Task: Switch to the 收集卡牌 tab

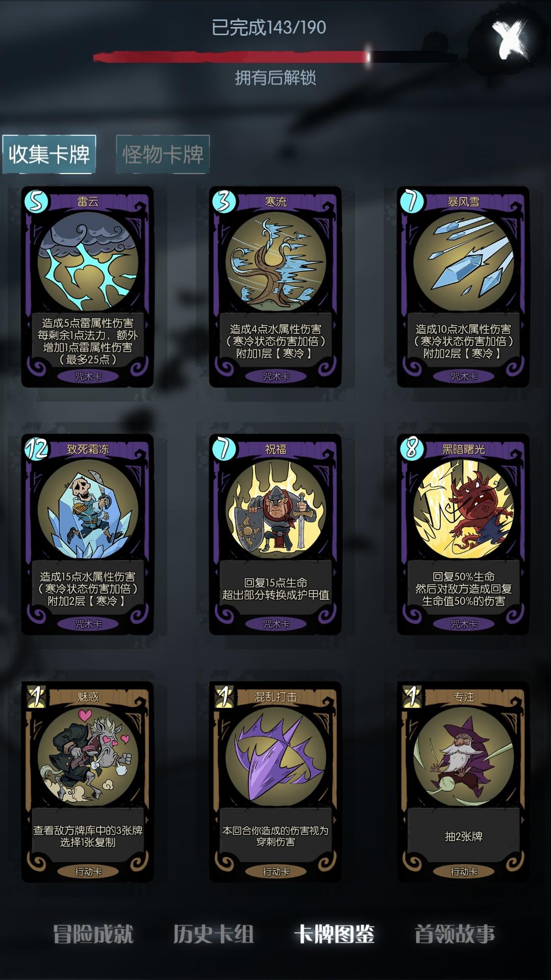Action: 49,154
